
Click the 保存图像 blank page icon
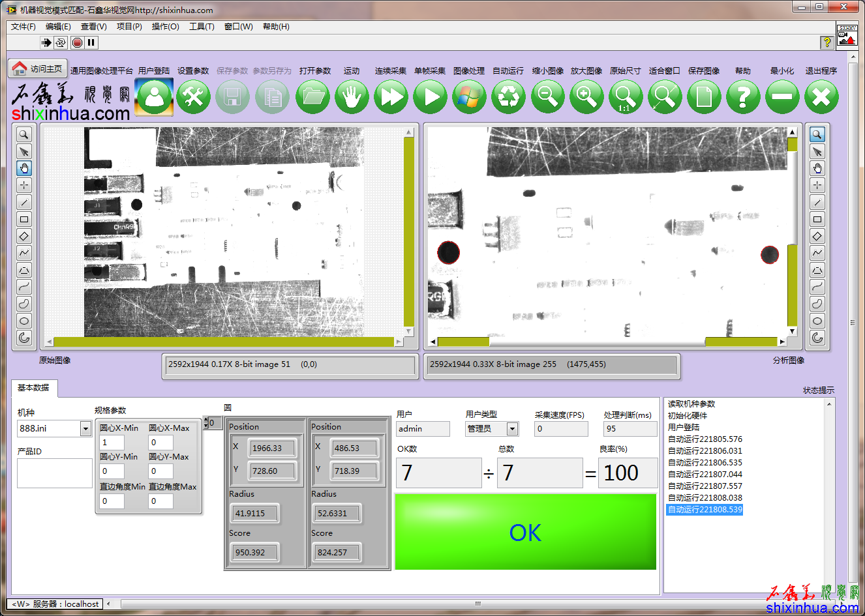click(704, 97)
